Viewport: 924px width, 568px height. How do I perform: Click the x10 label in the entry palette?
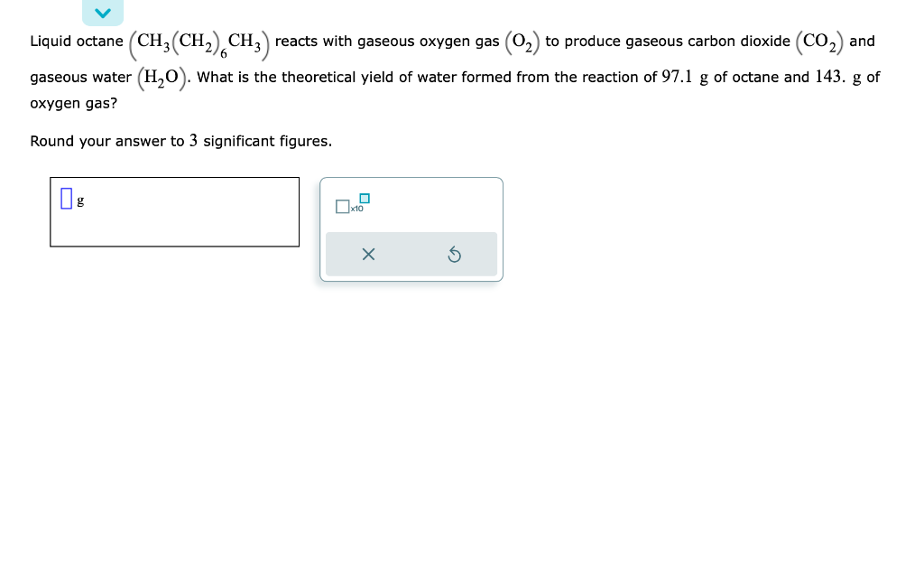[x=355, y=209]
